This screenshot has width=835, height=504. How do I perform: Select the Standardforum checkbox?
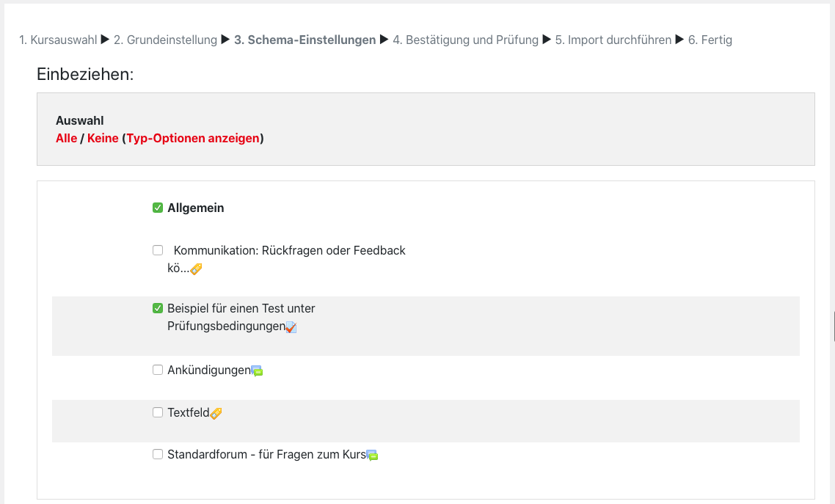click(x=158, y=454)
